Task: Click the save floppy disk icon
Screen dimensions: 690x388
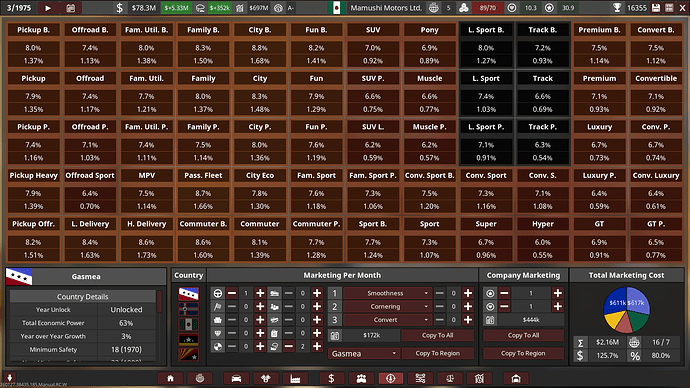Action: (656, 7)
